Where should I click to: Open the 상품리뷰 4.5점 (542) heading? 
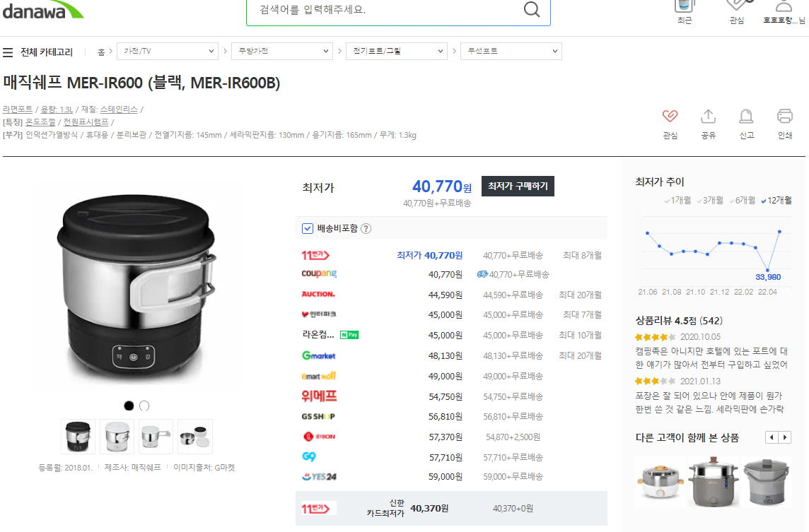[x=678, y=321]
